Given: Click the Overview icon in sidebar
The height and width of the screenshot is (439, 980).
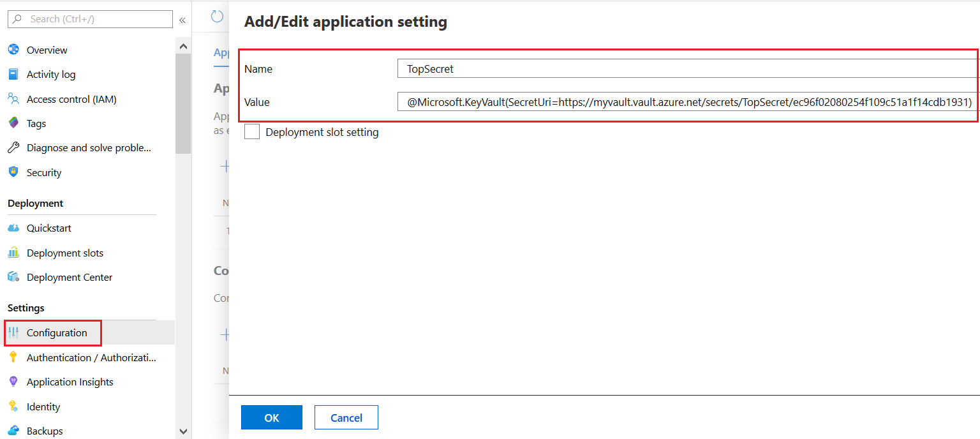Looking at the screenshot, I should [13, 50].
